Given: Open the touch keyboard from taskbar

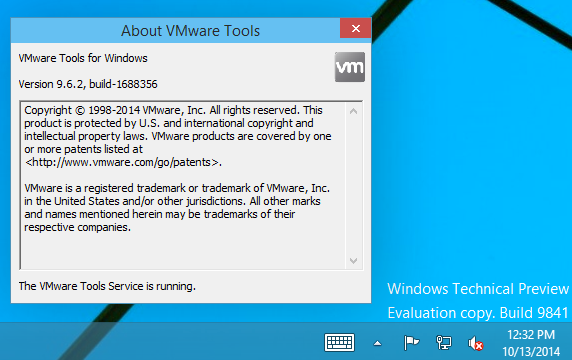Looking at the screenshot, I should coord(339,342).
